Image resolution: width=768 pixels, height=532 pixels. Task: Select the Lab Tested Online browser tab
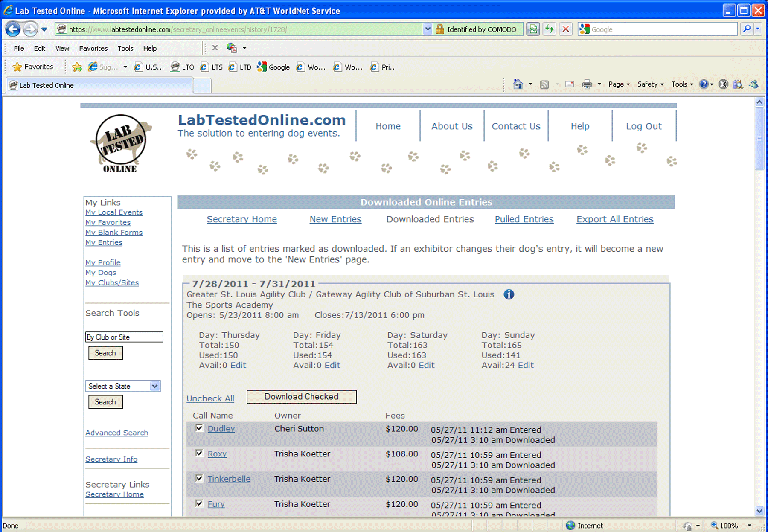pos(99,85)
